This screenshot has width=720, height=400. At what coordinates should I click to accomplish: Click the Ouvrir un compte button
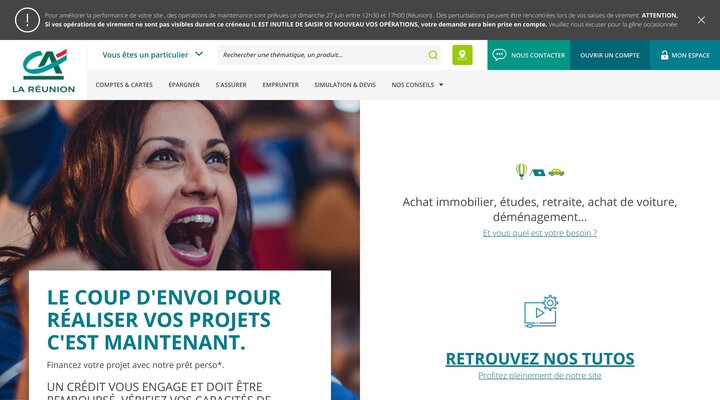pos(610,55)
